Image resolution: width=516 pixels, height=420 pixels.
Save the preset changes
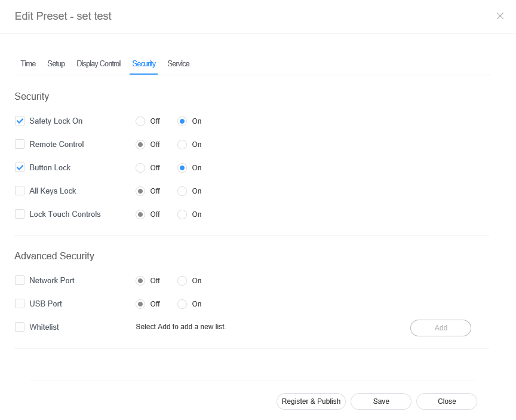[x=381, y=401]
